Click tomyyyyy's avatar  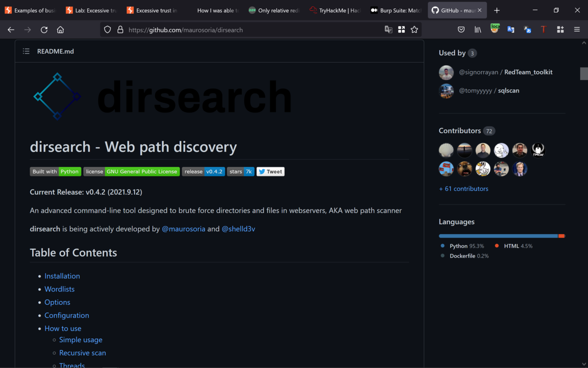coord(446,91)
